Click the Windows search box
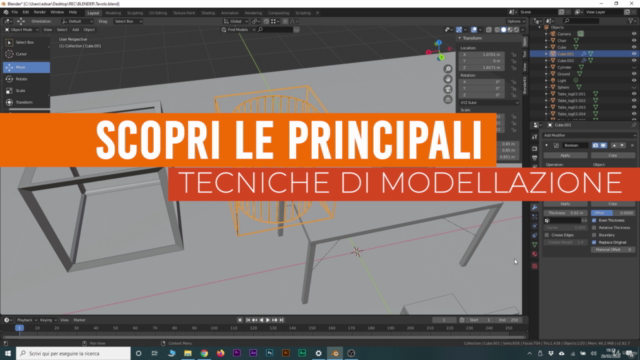This screenshot has height=360, width=640. click(x=73, y=353)
